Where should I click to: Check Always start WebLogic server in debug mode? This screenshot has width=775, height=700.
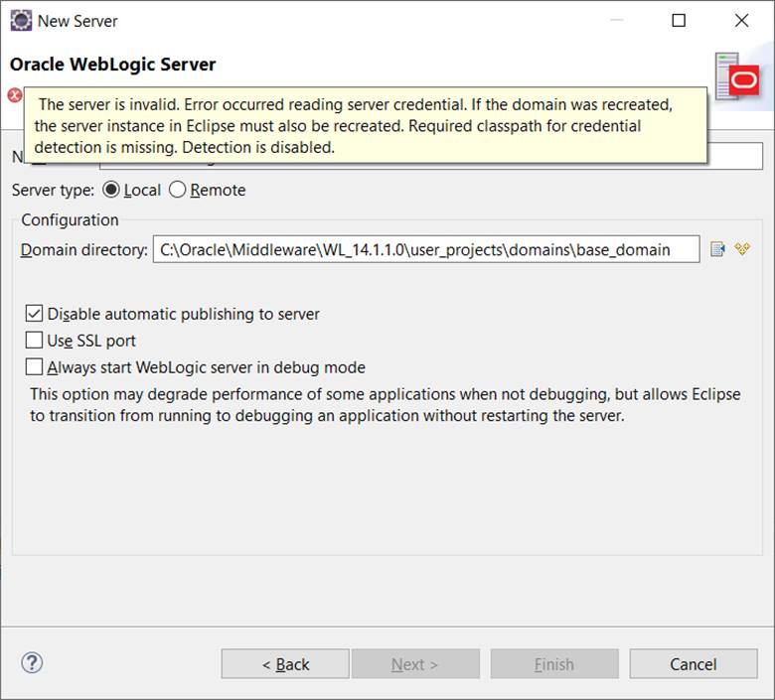pos(34,367)
